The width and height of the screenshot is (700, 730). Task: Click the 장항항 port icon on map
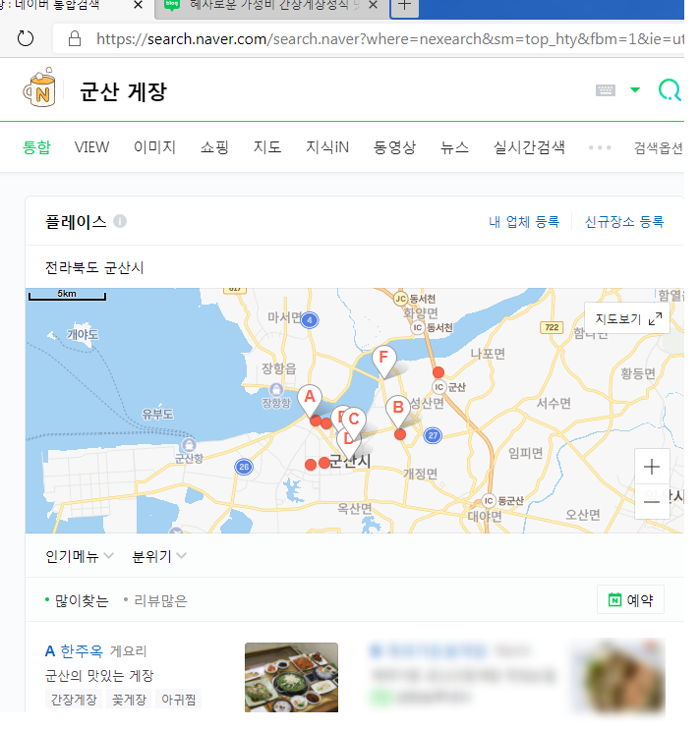[x=276, y=390]
